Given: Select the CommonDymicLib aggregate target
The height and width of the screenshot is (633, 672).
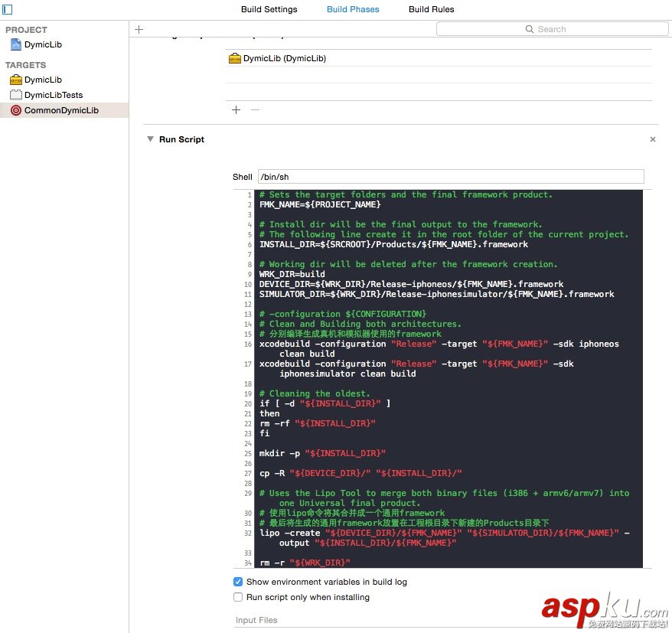Looking at the screenshot, I should point(61,109).
